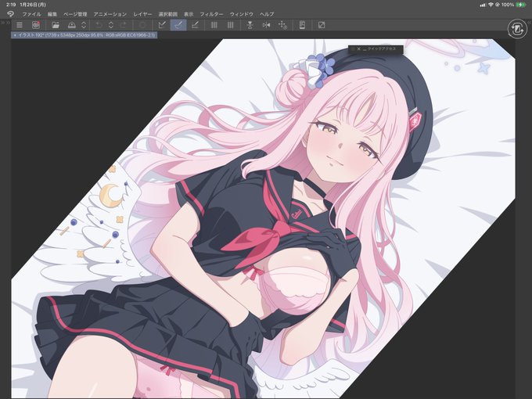Image resolution: width=532 pixels, height=399 pixels.
Task: Click the open file folder icon
Action: tap(56, 25)
